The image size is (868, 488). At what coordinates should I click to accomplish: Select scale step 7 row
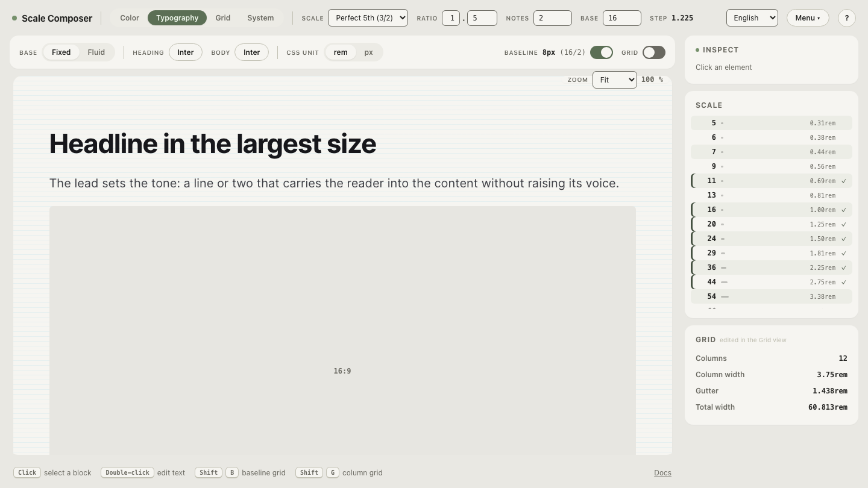click(772, 152)
